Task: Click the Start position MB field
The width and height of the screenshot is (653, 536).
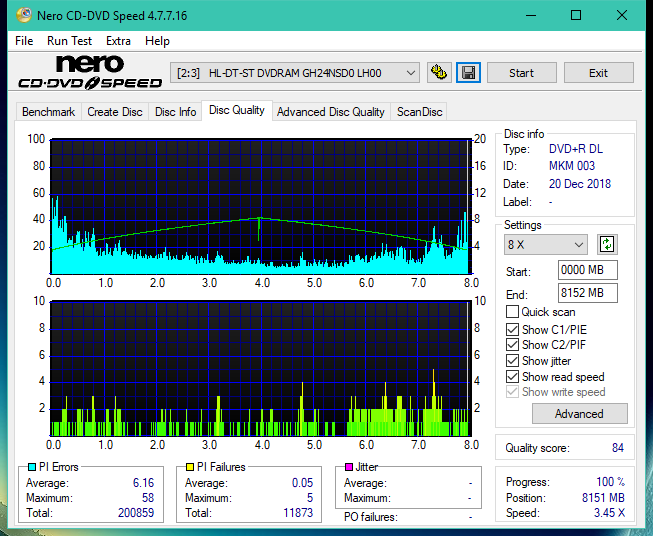Action: click(x=587, y=270)
